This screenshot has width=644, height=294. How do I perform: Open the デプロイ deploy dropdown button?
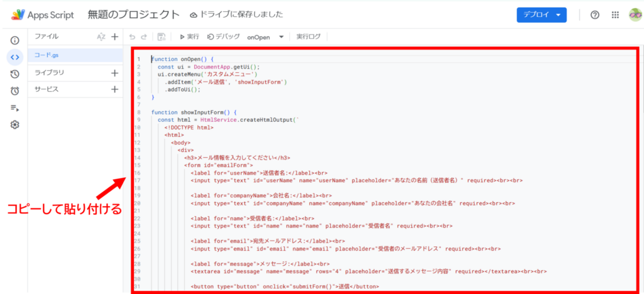[541, 14]
